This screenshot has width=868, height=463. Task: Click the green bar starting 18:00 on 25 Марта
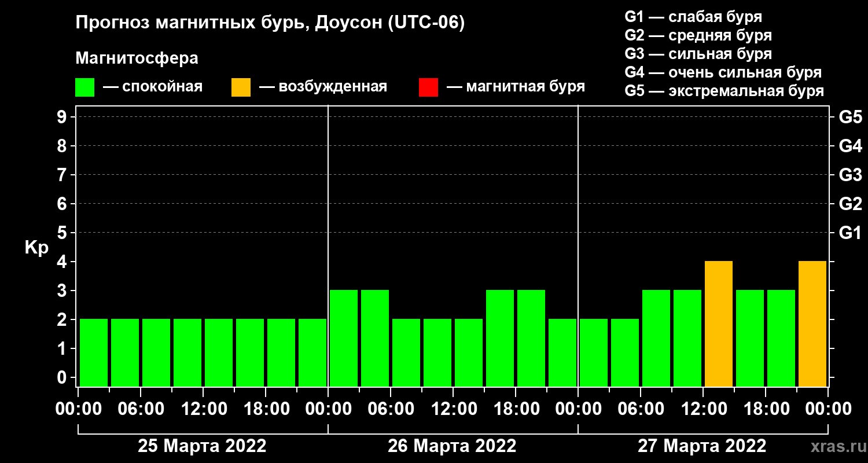point(281,352)
